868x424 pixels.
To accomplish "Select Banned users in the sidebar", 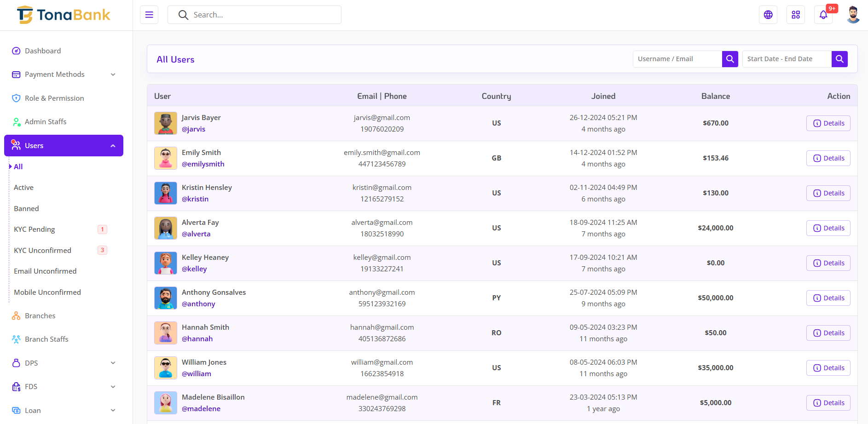I will 27,209.
